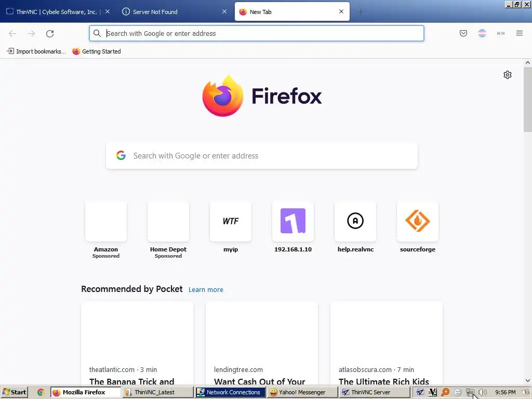This screenshot has width=532, height=399.
Task: Click the browser Forward arrow
Action: [x=31, y=33]
